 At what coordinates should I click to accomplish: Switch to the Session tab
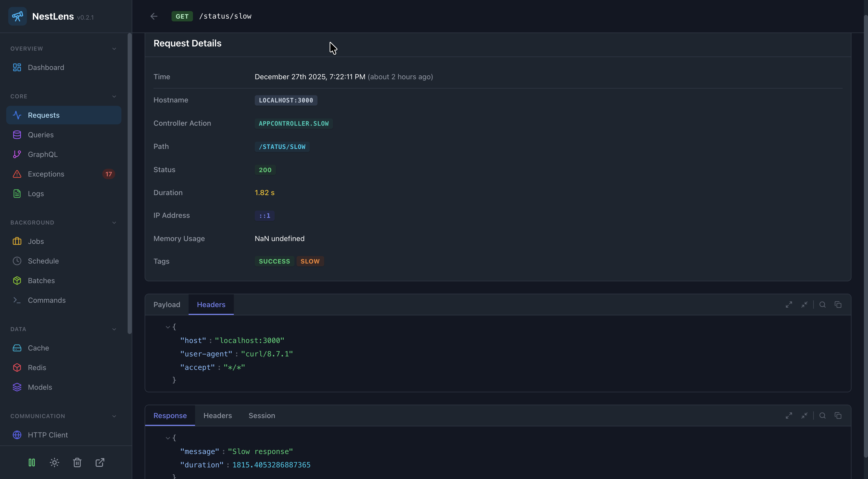[x=261, y=416]
